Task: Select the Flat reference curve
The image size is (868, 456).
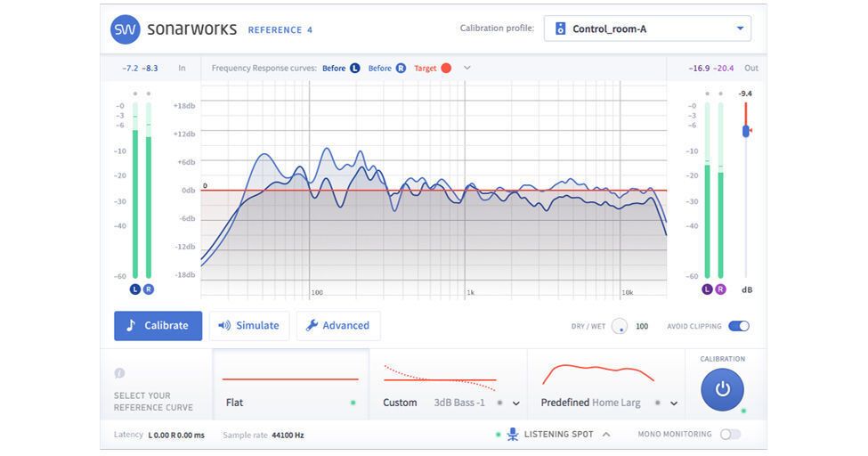Action: click(x=290, y=385)
